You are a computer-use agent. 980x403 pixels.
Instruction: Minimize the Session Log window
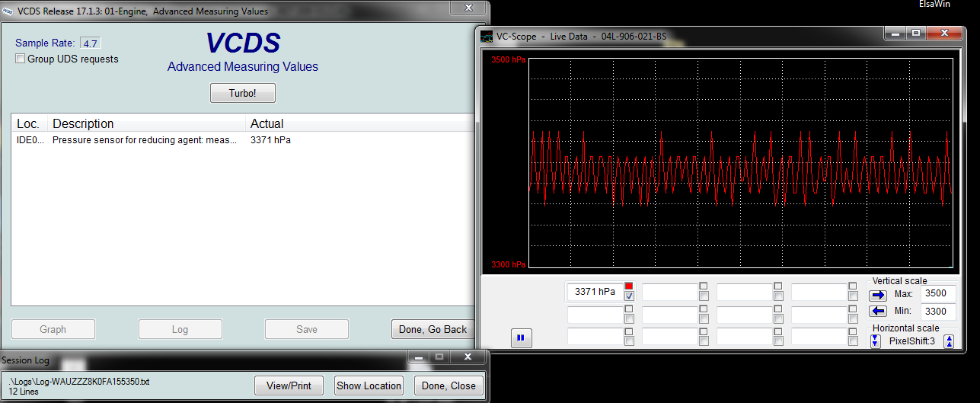pyautogui.click(x=418, y=356)
